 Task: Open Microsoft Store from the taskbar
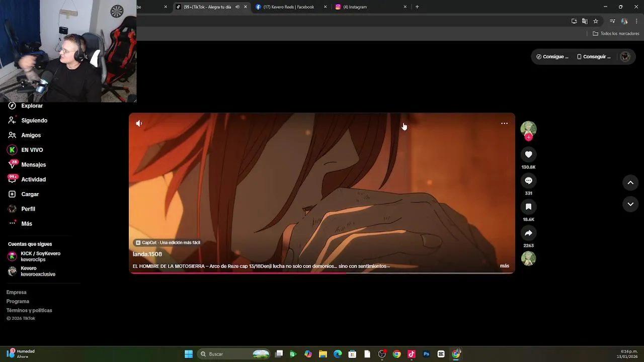pos(353,354)
